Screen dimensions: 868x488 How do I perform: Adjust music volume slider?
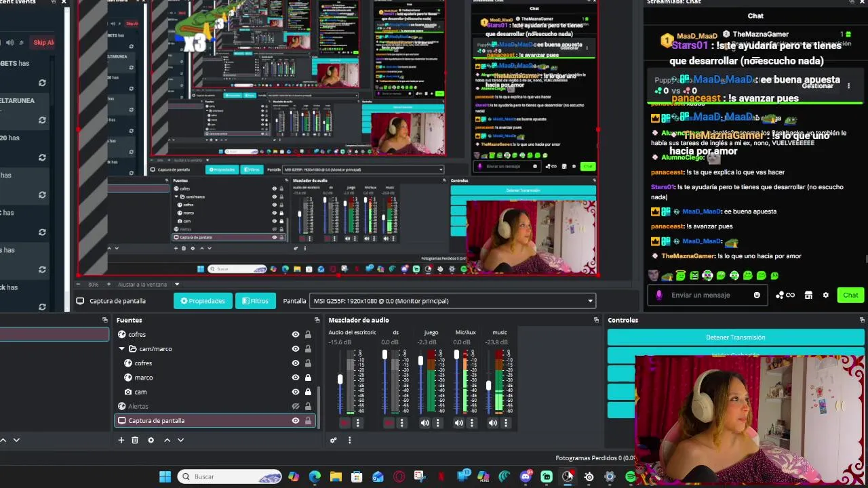[x=488, y=386]
